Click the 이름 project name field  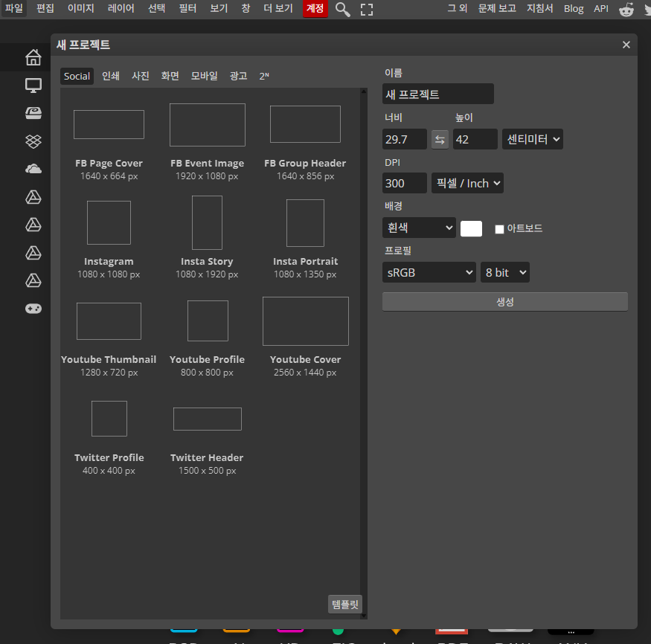(x=438, y=94)
